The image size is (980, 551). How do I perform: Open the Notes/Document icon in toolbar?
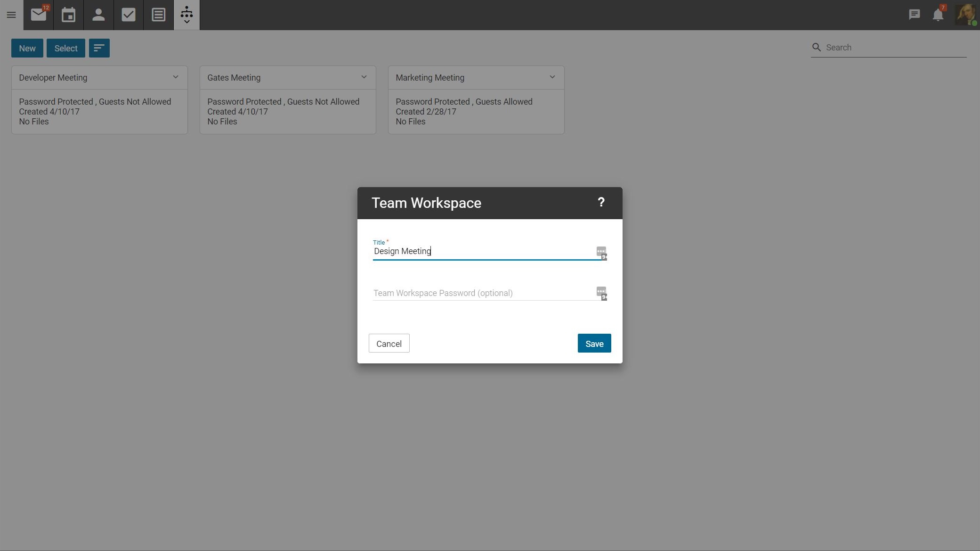pyautogui.click(x=157, y=14)
